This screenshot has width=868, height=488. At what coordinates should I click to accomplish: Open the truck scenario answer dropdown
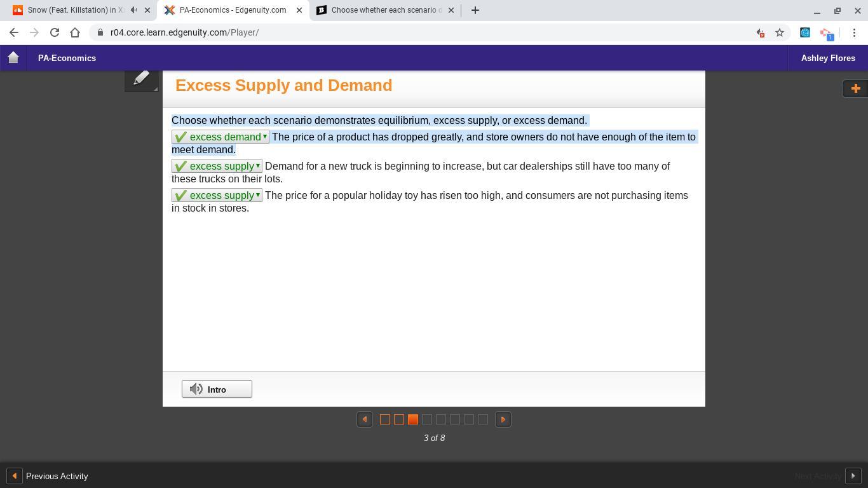[x=217, y=166]
